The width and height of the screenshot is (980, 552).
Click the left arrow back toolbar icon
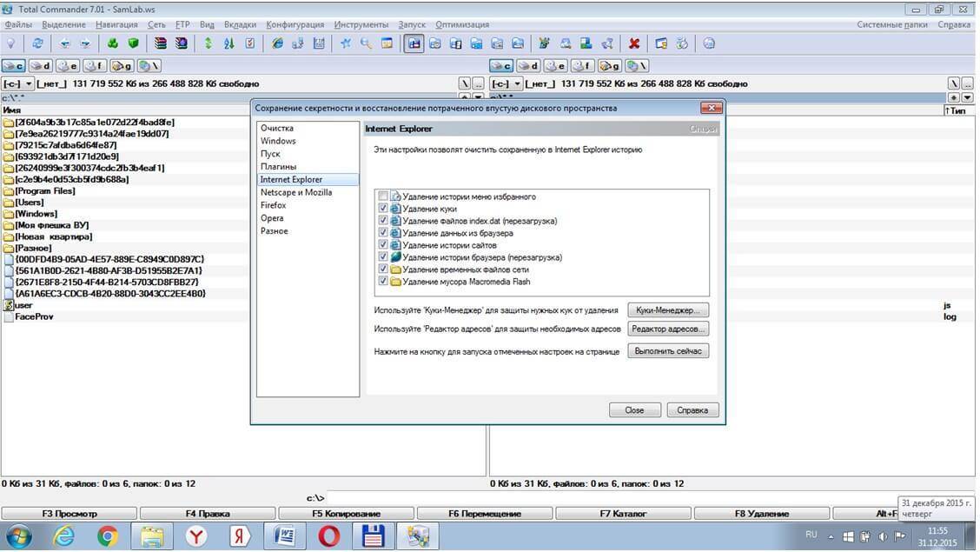[64, 43]
